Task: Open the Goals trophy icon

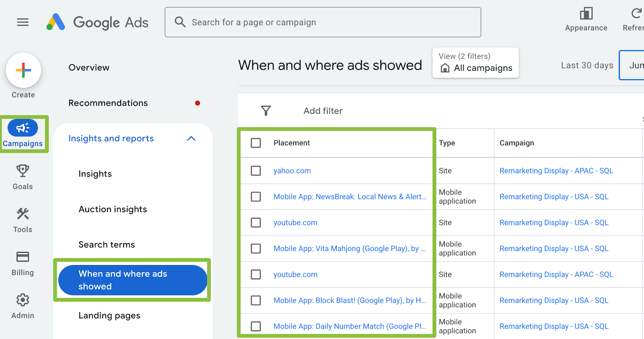Action: pyautogui.click(x=23, y=171)
